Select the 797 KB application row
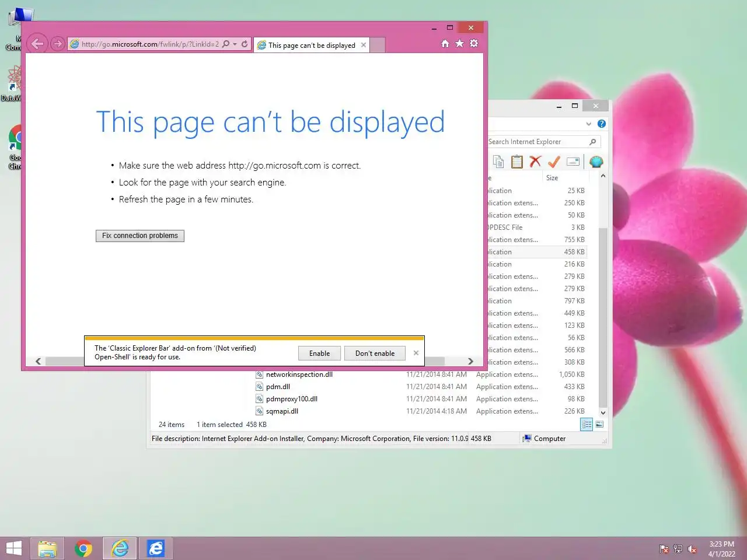The image size is (747, 560). tap(537, 301)
